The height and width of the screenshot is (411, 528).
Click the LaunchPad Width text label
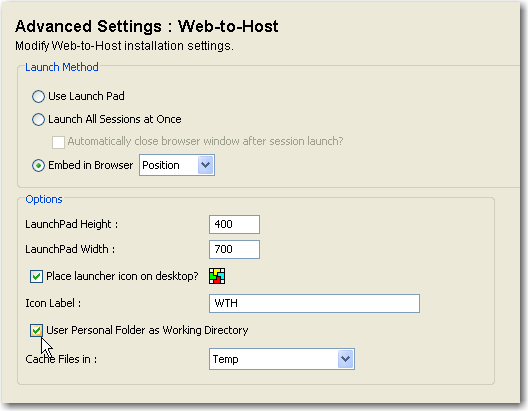70,249
